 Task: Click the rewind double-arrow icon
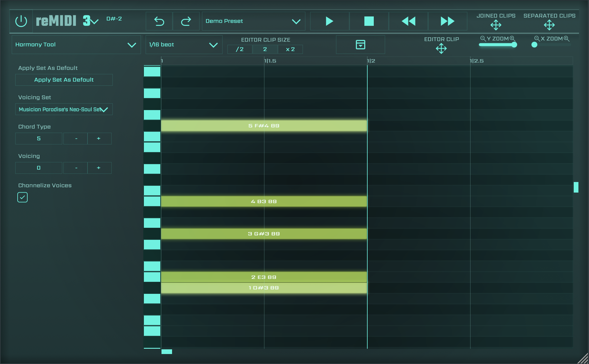coord(408,21)
